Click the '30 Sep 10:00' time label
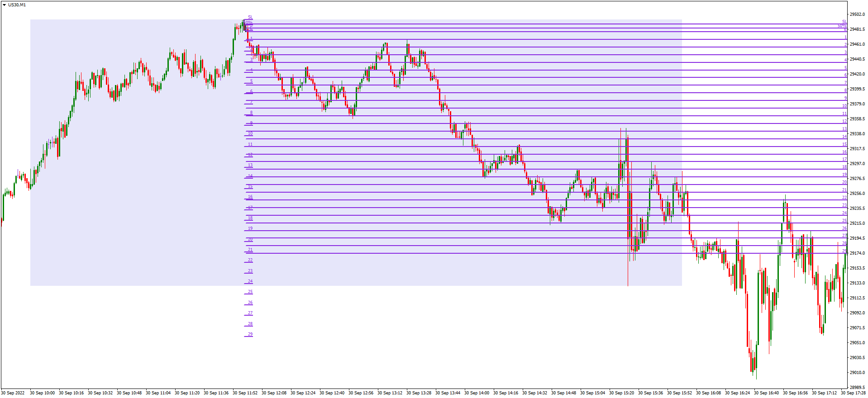 click(x=42, y=393)
